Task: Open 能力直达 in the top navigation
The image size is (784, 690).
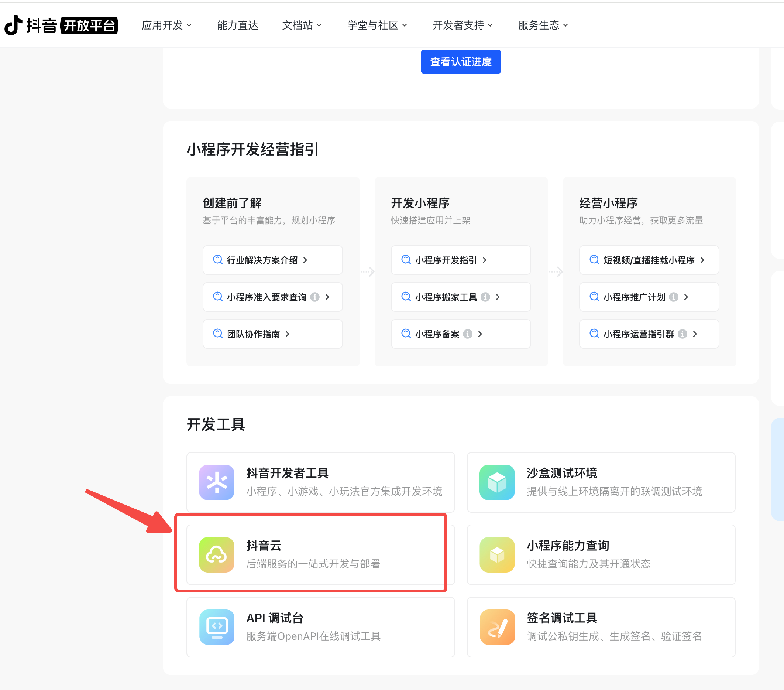Action: [x=237, y=25]
